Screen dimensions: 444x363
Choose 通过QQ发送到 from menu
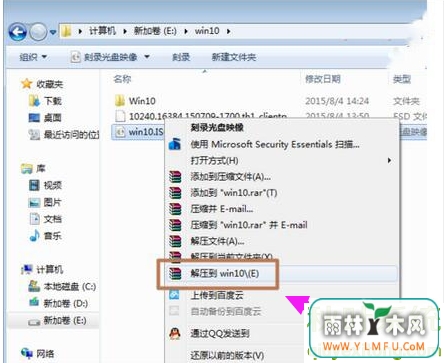point(220,333)
